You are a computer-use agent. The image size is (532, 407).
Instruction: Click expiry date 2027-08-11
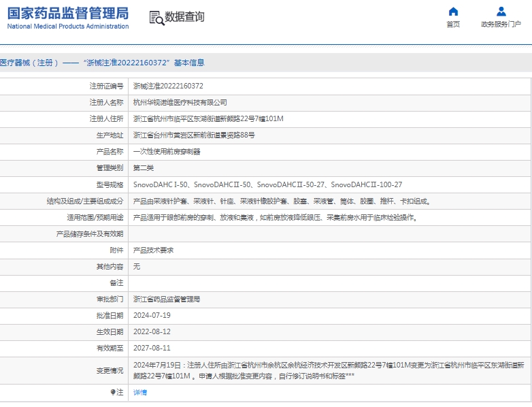152,348
